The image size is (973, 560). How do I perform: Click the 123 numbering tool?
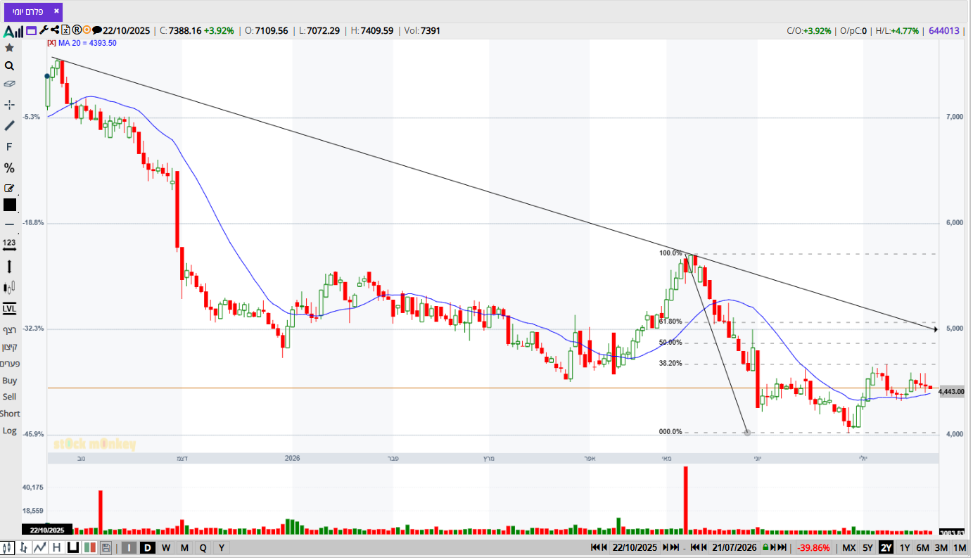[x=9, y=244]
